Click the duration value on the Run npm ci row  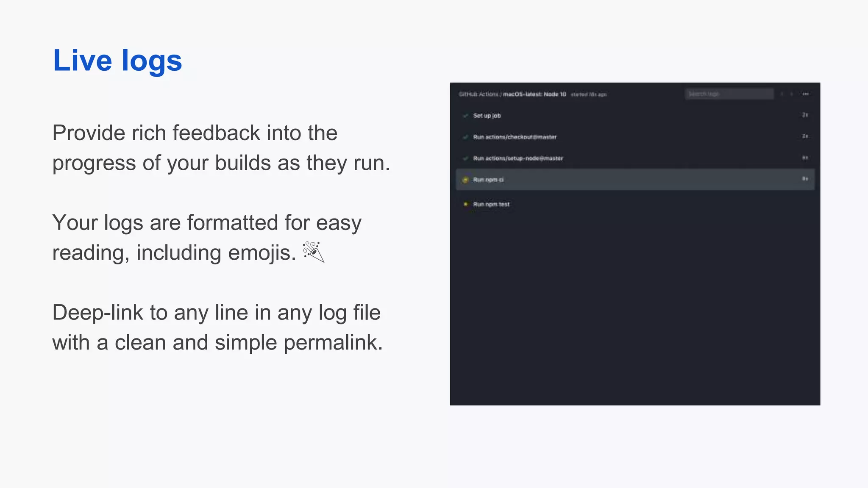(805, 179)
